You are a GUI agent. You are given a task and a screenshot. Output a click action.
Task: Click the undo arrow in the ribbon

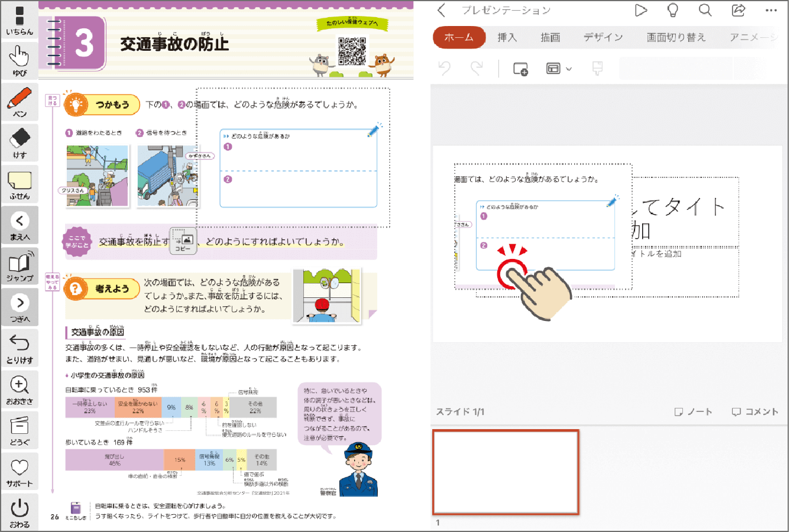(445, 69)
